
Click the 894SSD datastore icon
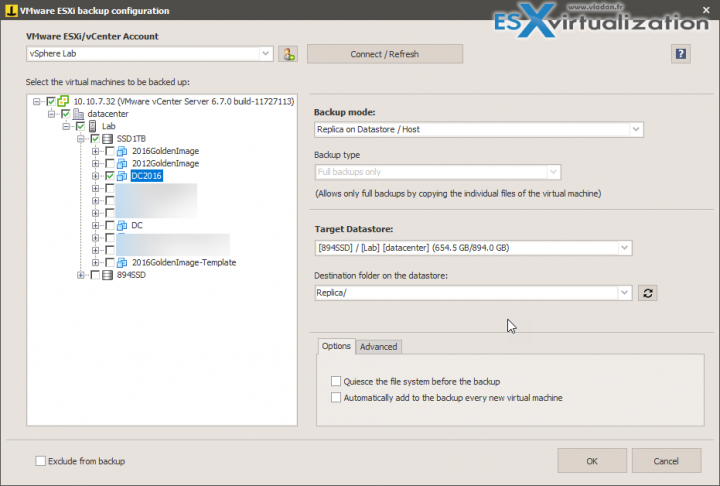(107, 275)
